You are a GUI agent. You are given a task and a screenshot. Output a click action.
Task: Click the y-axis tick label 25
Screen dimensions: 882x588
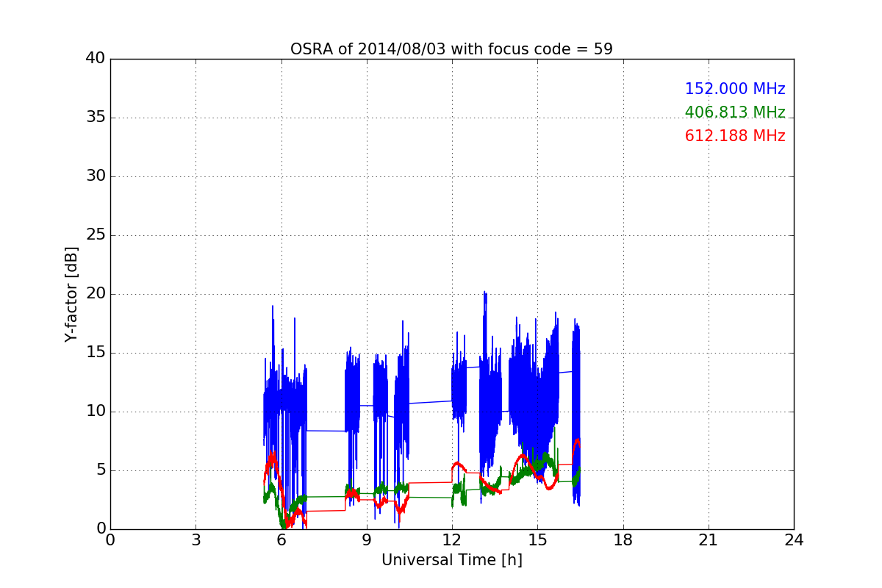tap(96, 235)
